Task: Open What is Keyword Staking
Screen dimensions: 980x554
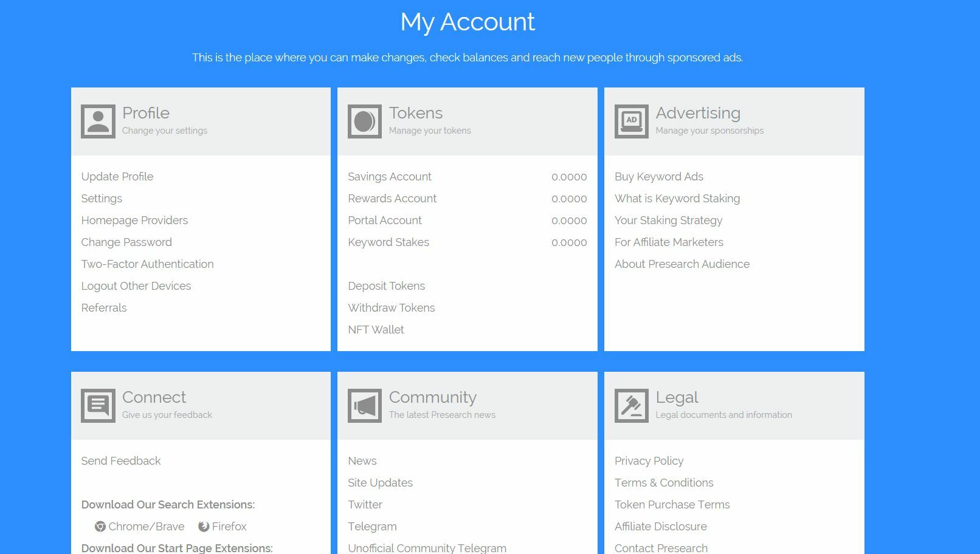Action: [x=677, y=199]
